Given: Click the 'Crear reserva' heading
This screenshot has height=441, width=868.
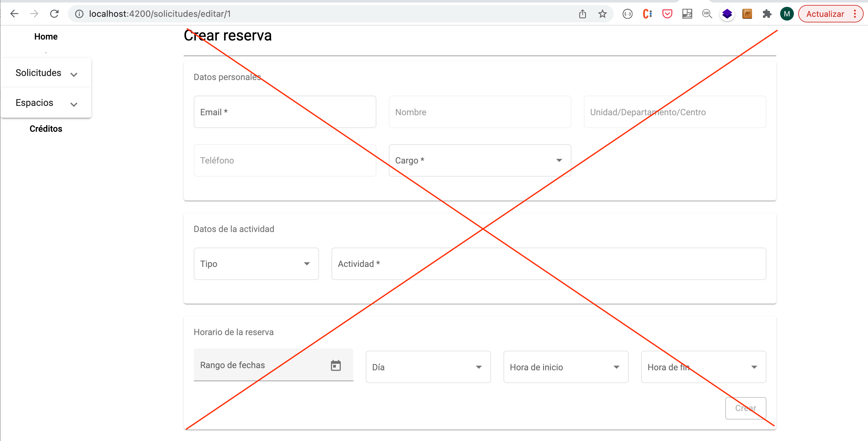Looking at the screenshot, I should click(228, 36).
